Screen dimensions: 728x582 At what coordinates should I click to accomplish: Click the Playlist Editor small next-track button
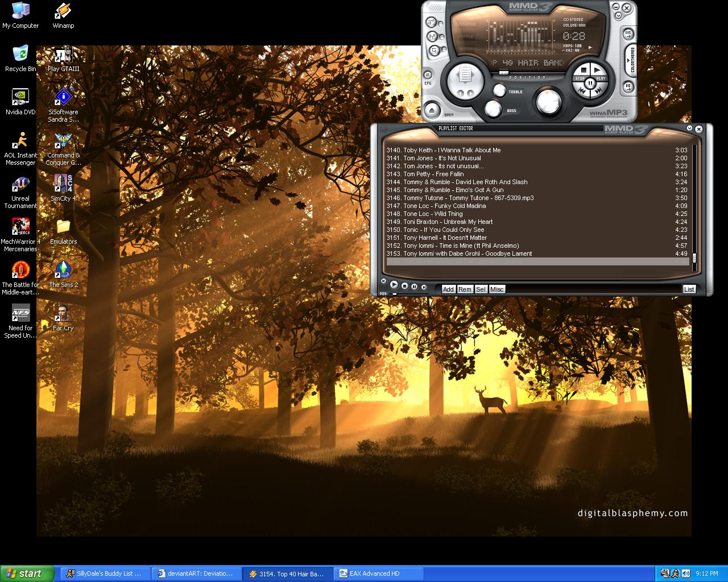click(424, 287)
